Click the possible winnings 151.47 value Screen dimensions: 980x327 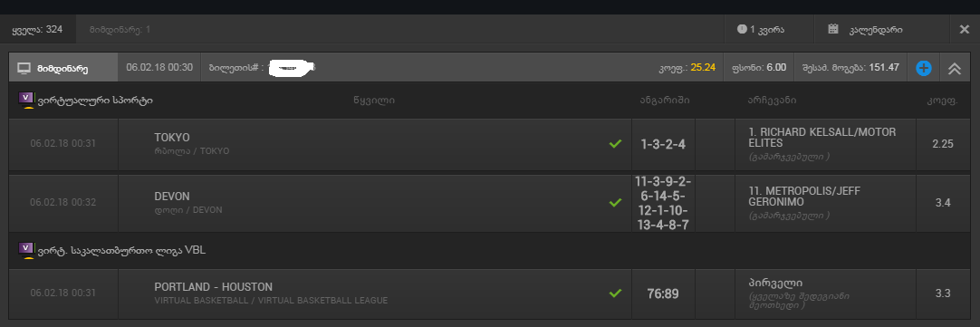(884, 68)
